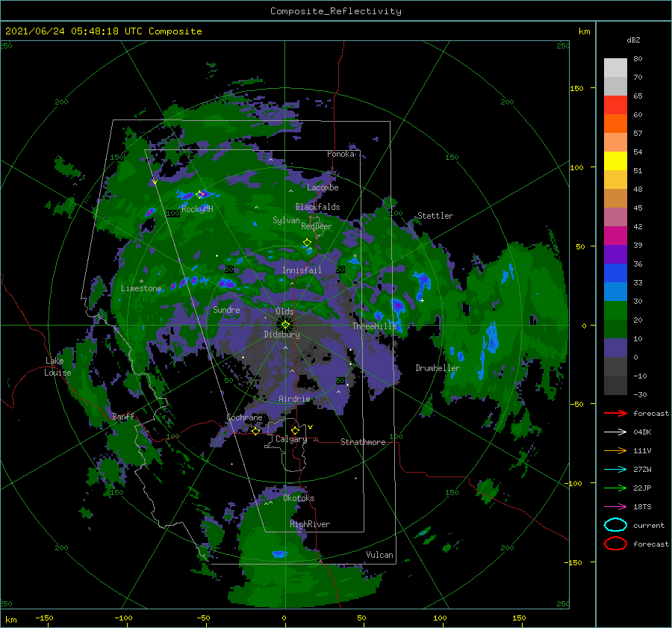Viewport: 672px width, 628px height.
Task: Click the orange 111V arrow in legend
Action: click(615, 450)
